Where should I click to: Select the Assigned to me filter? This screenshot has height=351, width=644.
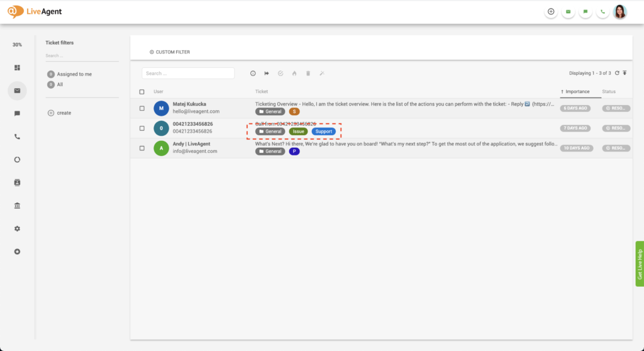coord(74,74)
